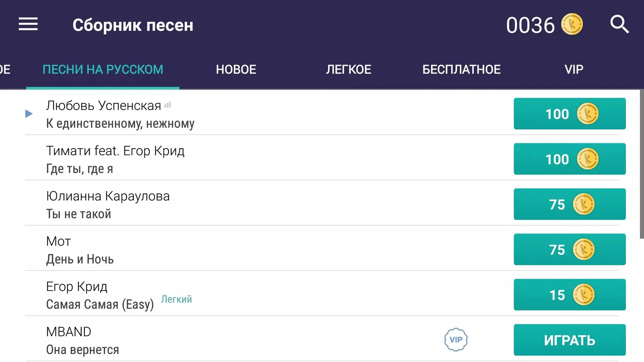644x362 pixels.
Task: Tap the search magnifier icon
Action: (x=619, y=24)
